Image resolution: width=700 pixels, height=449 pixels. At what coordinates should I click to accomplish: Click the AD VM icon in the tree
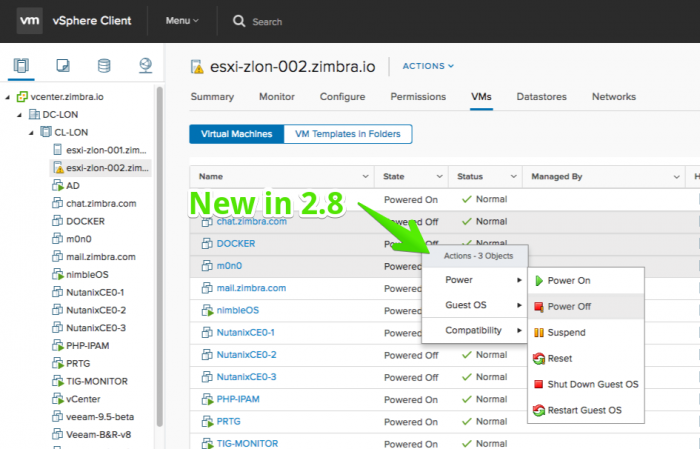[58, 185]
